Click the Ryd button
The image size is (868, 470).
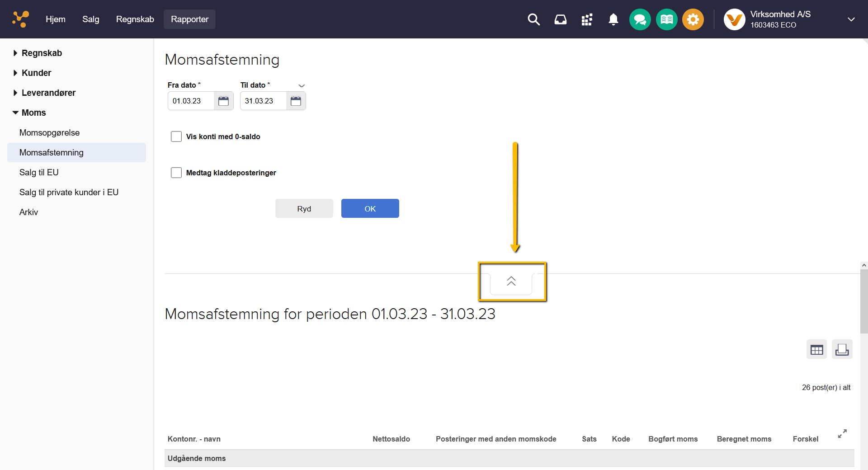(x=304, y=208)
